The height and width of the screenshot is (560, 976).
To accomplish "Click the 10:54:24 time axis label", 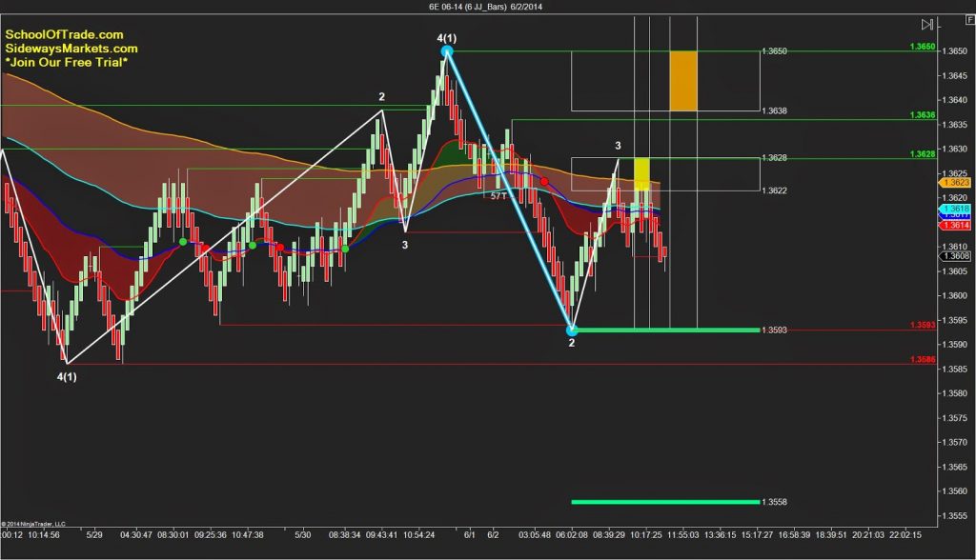I will click(x=419, y=535).
